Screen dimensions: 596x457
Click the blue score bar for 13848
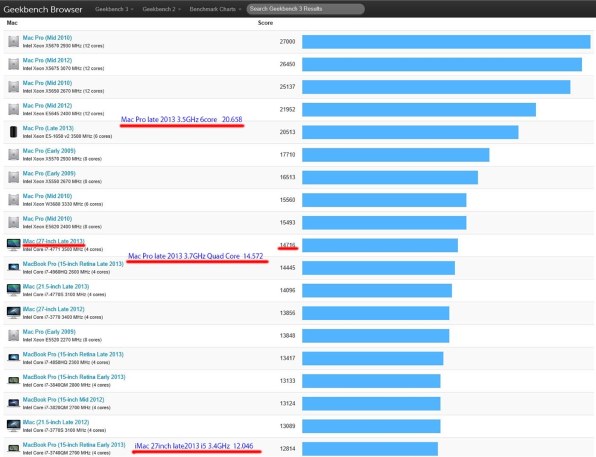pyautogui.click(x=376, y=336)
